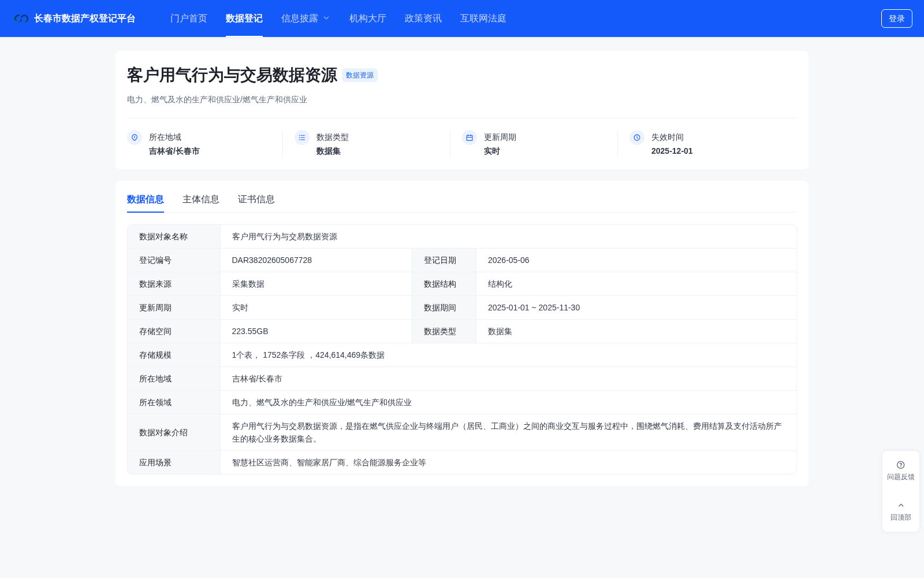
Task: Click the data type list icon
Action: tap(302, 138)
